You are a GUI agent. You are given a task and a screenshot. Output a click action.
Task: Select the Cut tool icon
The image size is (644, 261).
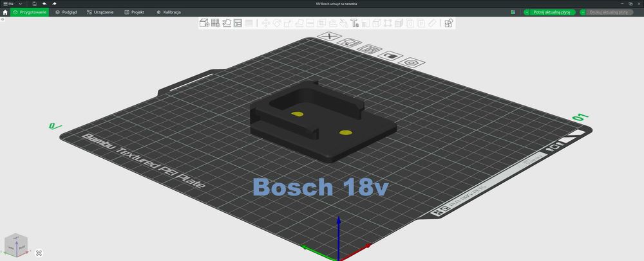[310, 23]
